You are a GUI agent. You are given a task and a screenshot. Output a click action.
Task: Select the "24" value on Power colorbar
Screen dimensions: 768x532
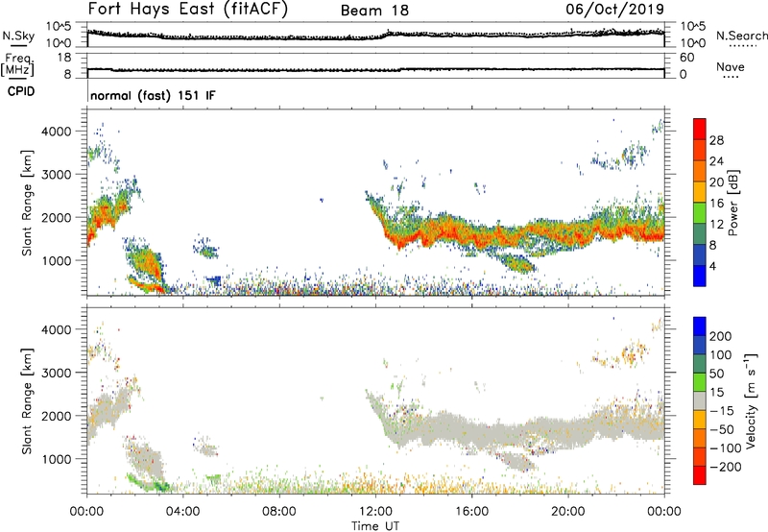[716, 161]
